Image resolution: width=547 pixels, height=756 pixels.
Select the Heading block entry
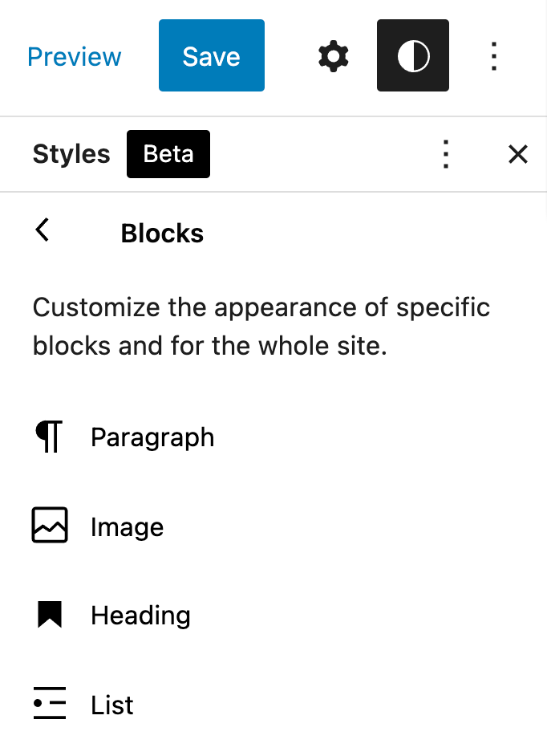pyautogui.click(x=140, y=616)
